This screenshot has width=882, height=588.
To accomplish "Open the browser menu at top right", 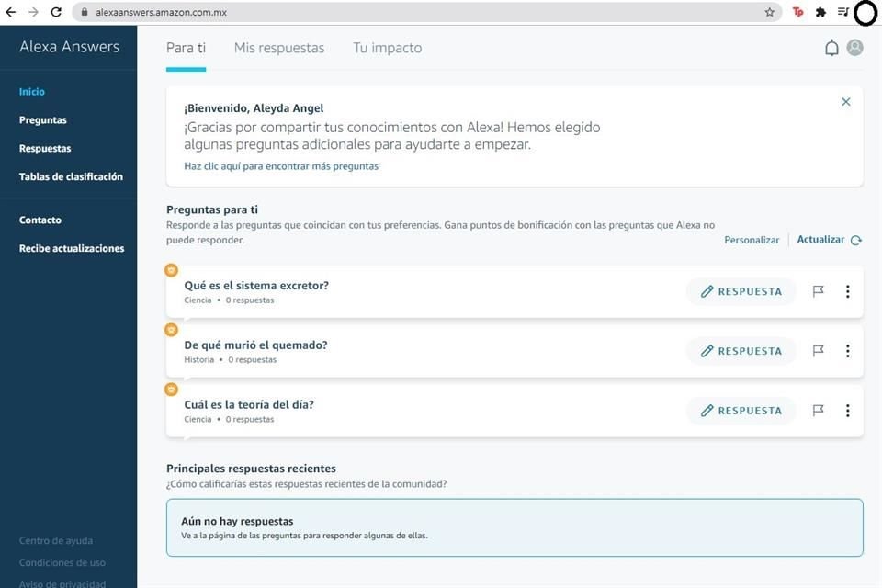I will point(842,14).
